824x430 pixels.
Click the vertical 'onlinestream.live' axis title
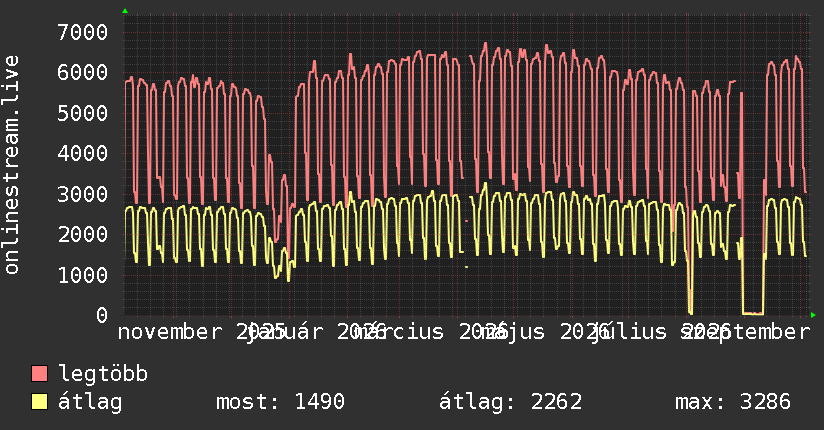click(11, 165)
